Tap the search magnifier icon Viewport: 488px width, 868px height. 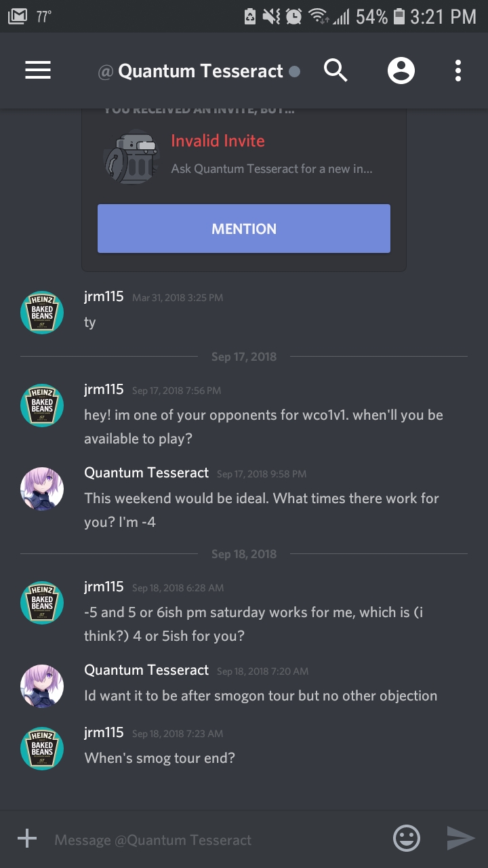335,71
